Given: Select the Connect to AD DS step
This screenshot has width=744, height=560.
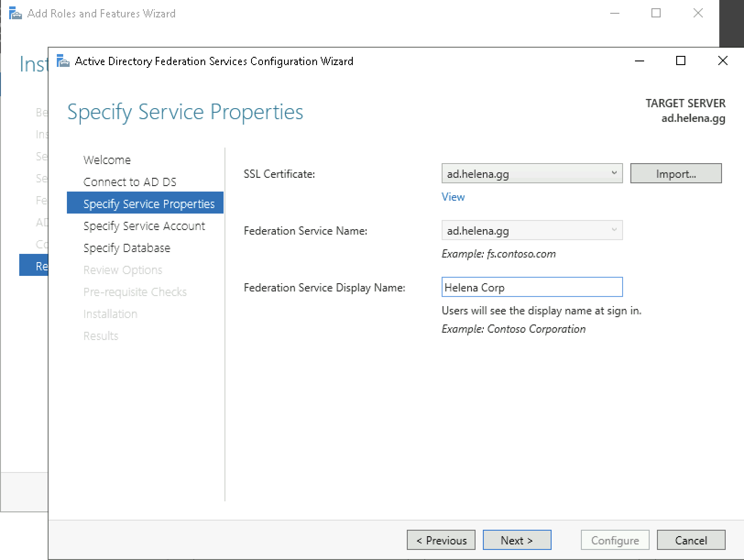Looking at the screenshot, I should tap(130, 182).
